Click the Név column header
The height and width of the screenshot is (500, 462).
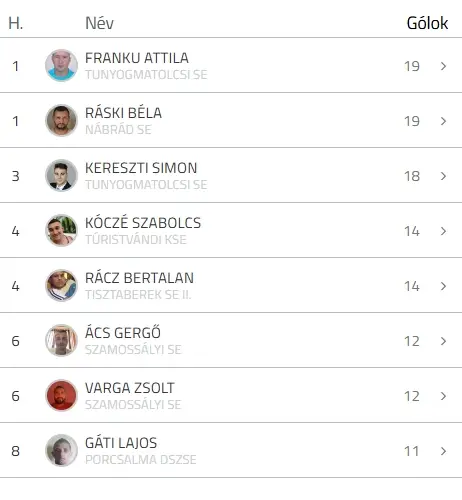tap(99, 23)
